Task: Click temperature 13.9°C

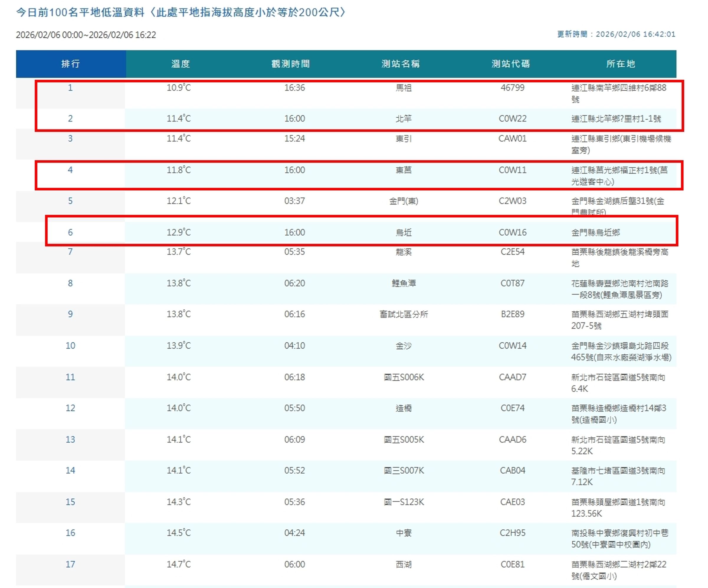Action: [x=179, y=346]
